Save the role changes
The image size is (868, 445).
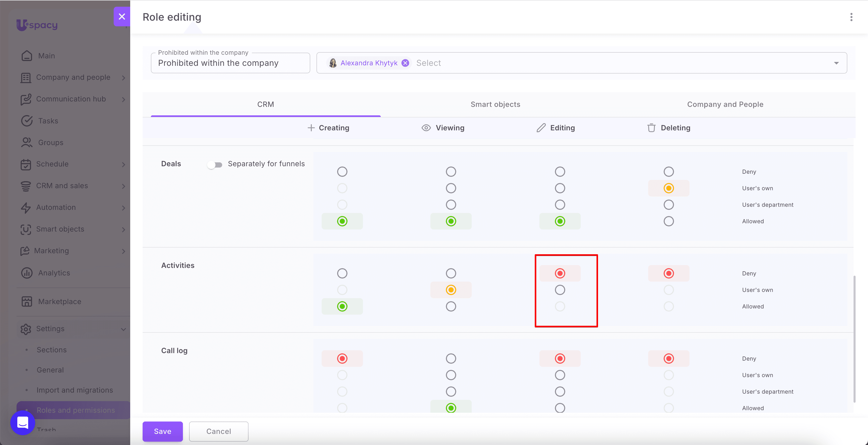(x=162, y=431)
